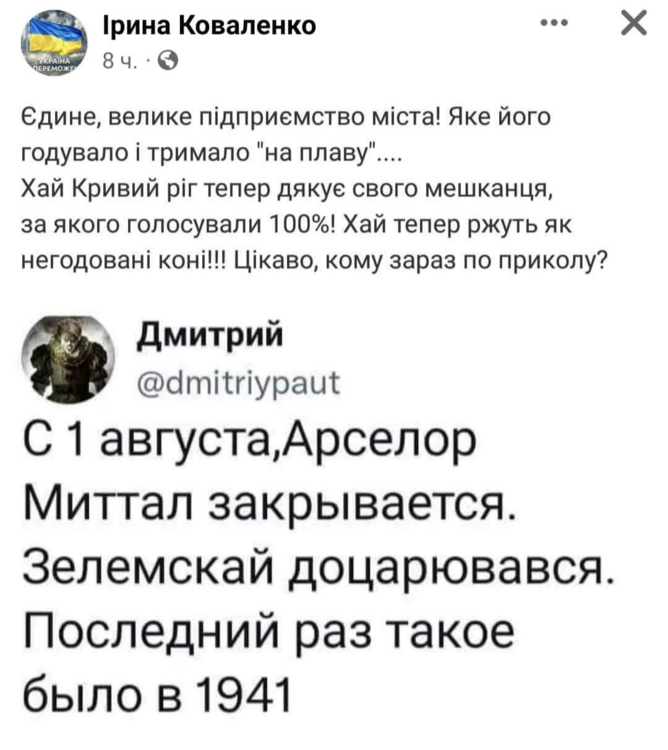The height and width of the screenshot is (750, 668).
Task: Click the clown avatar in the embedded tweet
Action: pos(66,357)
